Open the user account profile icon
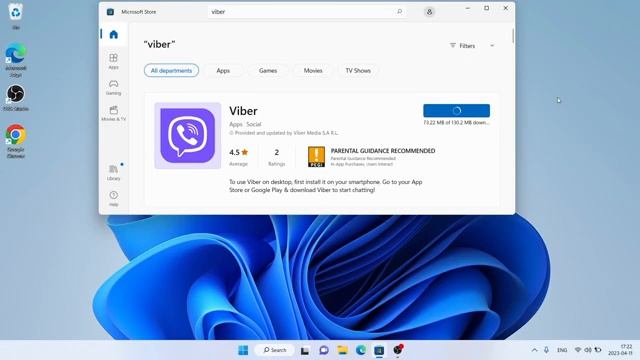This screenshot has width=640, height=360. [429, 12]
